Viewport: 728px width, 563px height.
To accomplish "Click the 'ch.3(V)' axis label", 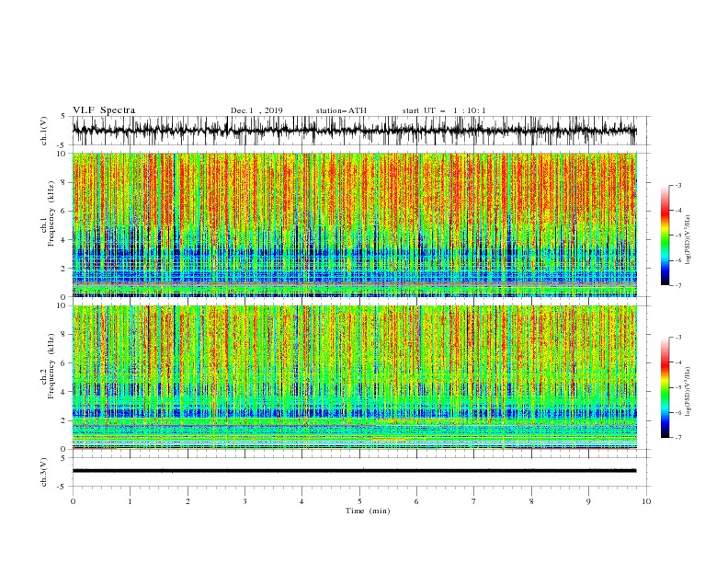I will click(x=44, y=472).
